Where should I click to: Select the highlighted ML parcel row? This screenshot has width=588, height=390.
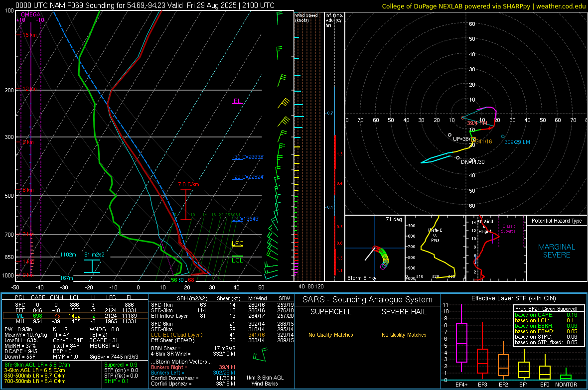pos(75,316)
